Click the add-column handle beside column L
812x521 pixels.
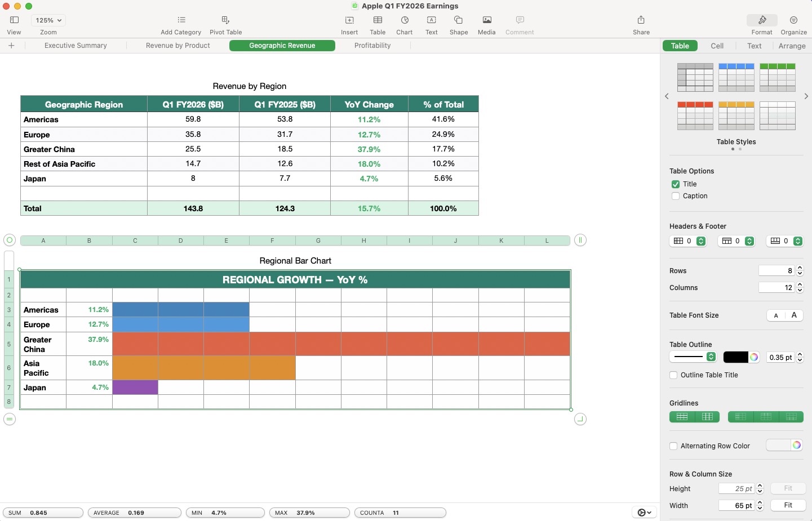[580, 241]
